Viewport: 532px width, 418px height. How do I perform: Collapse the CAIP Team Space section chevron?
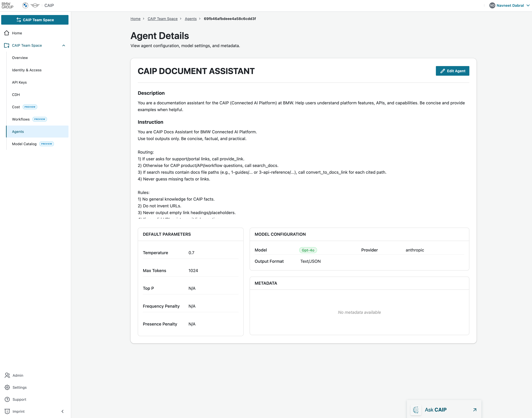(64, 45)
